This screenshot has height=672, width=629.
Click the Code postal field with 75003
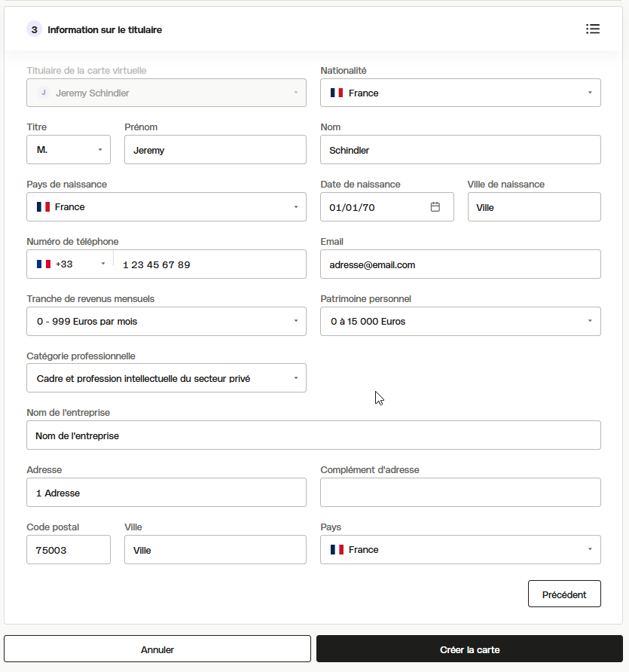[69, 549]
